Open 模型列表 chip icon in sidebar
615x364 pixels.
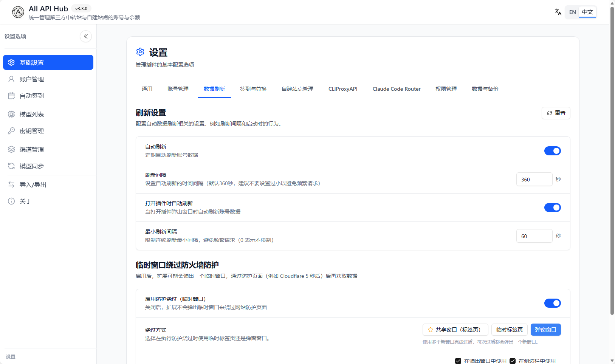click(x=11, y=114)
